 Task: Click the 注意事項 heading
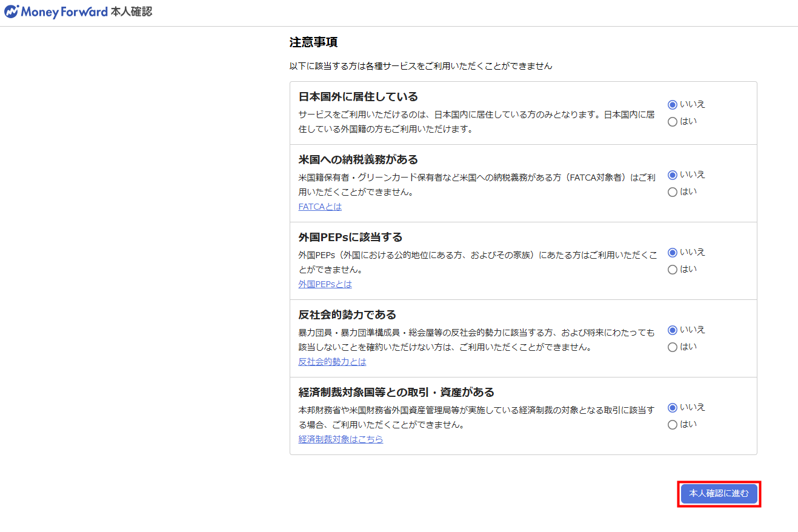313,42
